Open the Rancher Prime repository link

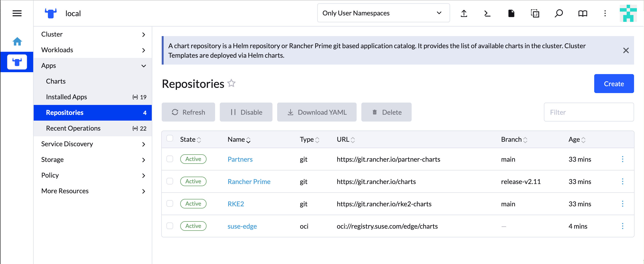pos(249,181)
